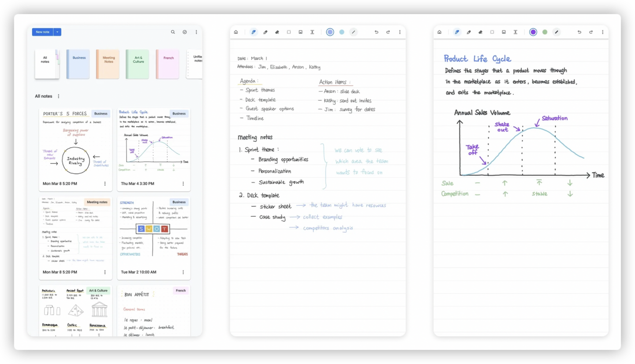Activate the Lasso selection tool

point(288,32)
